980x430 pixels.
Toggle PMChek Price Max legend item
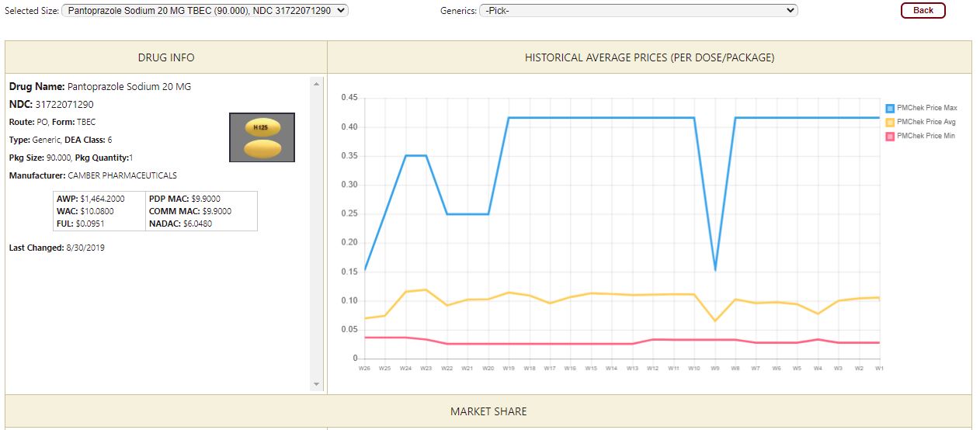[x=926, y=108]
